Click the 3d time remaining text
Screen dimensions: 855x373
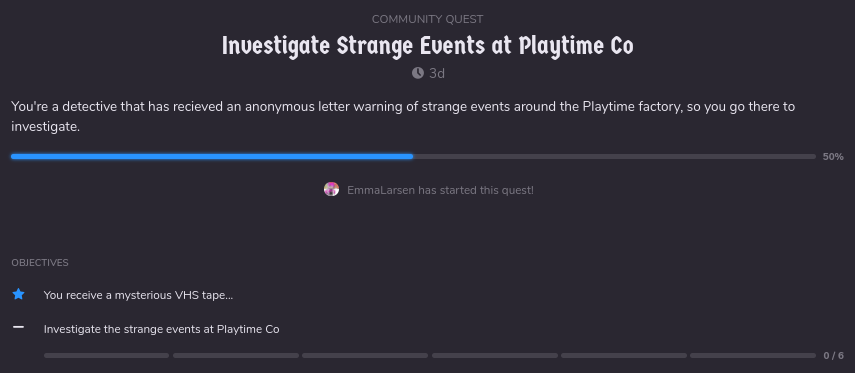pyautogui.click(x=437, y=73)
